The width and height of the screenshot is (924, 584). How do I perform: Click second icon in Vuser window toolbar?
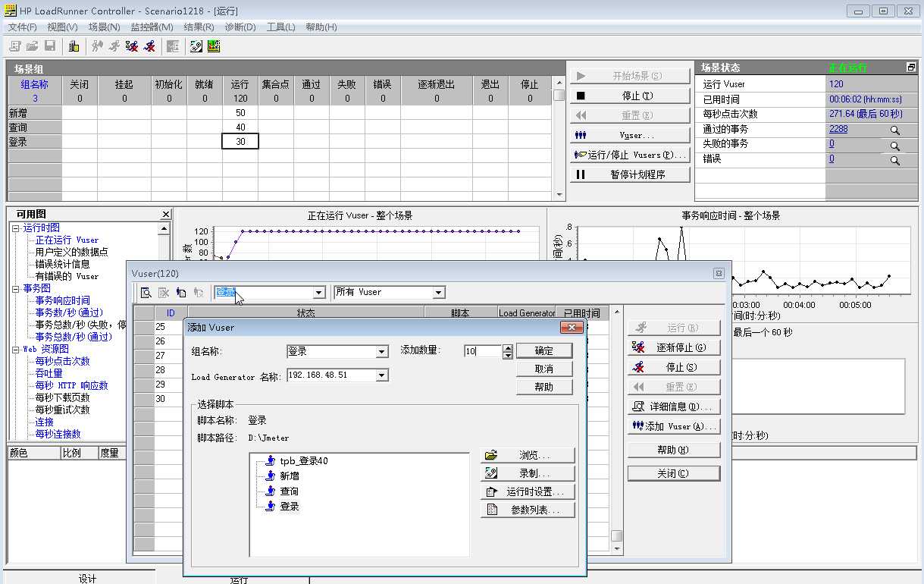click(x=164, y=292)
